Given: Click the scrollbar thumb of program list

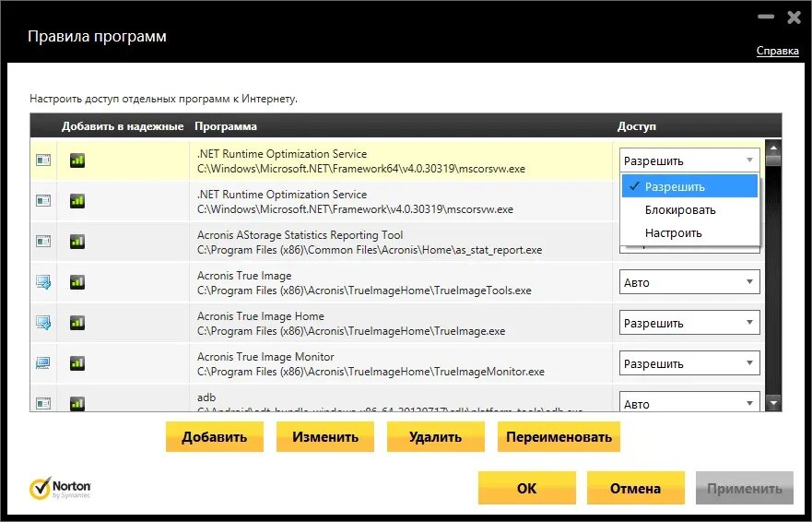Looking at the screenshot, I should (773, 160).
